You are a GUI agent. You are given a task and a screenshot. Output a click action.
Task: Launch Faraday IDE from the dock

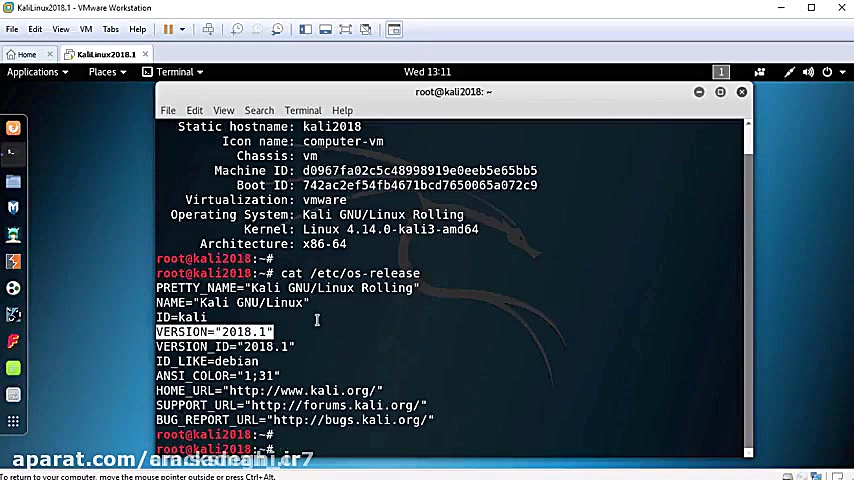click(13, 342)
